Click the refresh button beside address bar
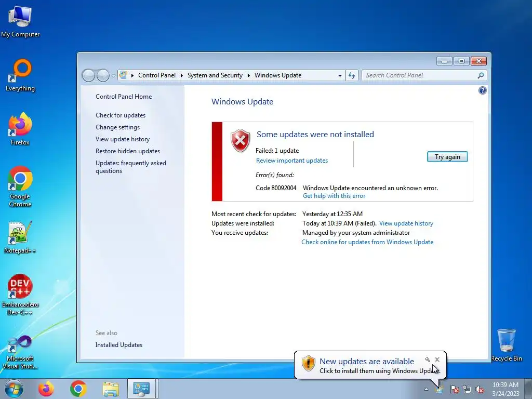 (x=352, y=75)
